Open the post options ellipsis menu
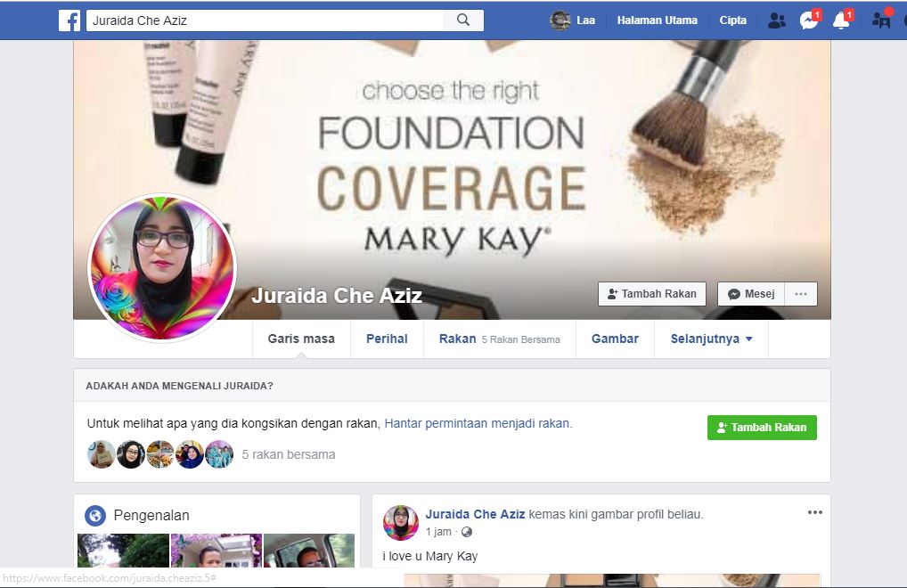The height and width of the screenshot is (588, 907). tap(815, 512)
